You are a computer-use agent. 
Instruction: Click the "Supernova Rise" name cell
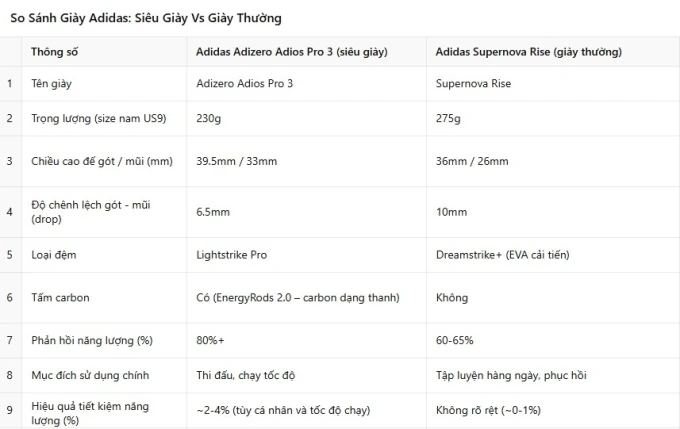pyautogui.click(x=473, y=84)
